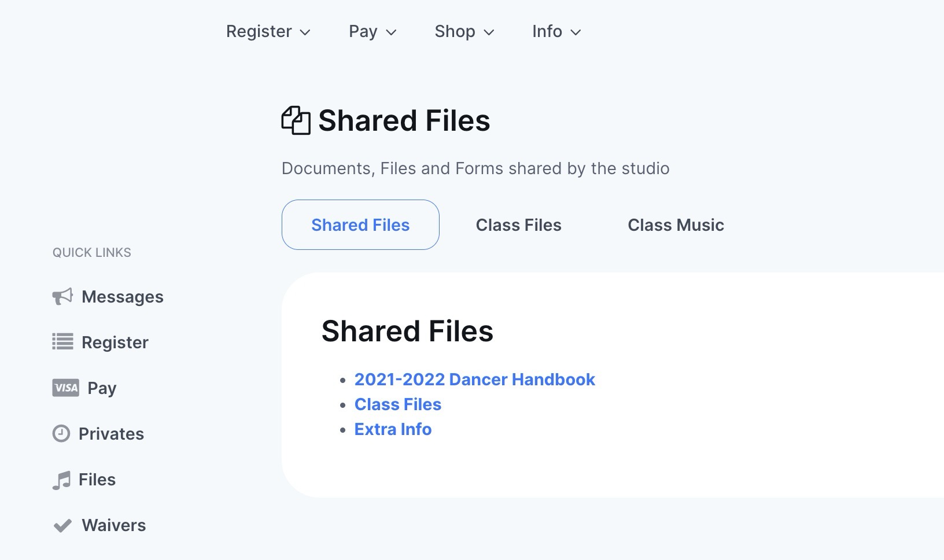The width and height of the screenshot is (944, 560).
Task: Click the checkmark icon beside Waivers
Action: (62, 525)
